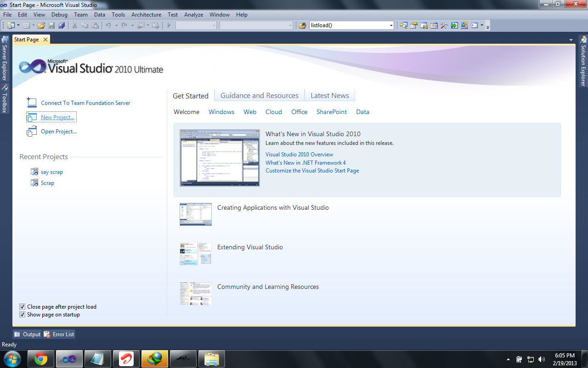The width and height of the screenshot is (588, 368).
Task: Expand the Navigate Backward dropdown arrow
Action: [x=148, y=25]
